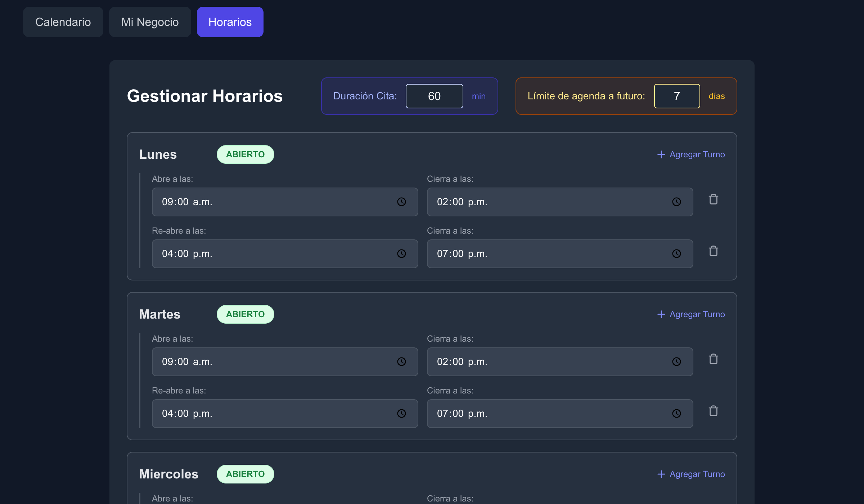Edit the Duración Cita minutes field
This screenshot has height=504, width=864.
click(x=434, y=96)
